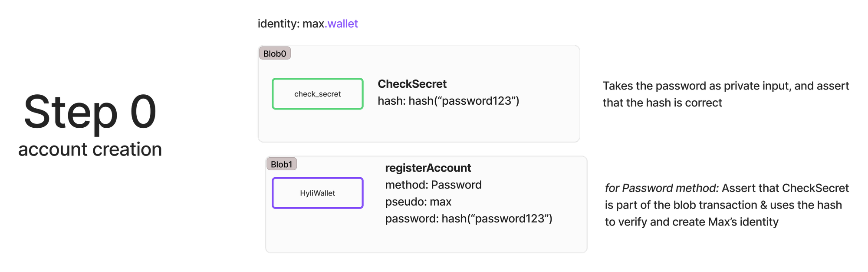Screen dimensions: 868x272
Task: Click the registerAccount bold heading
Action: click(428, 168)
